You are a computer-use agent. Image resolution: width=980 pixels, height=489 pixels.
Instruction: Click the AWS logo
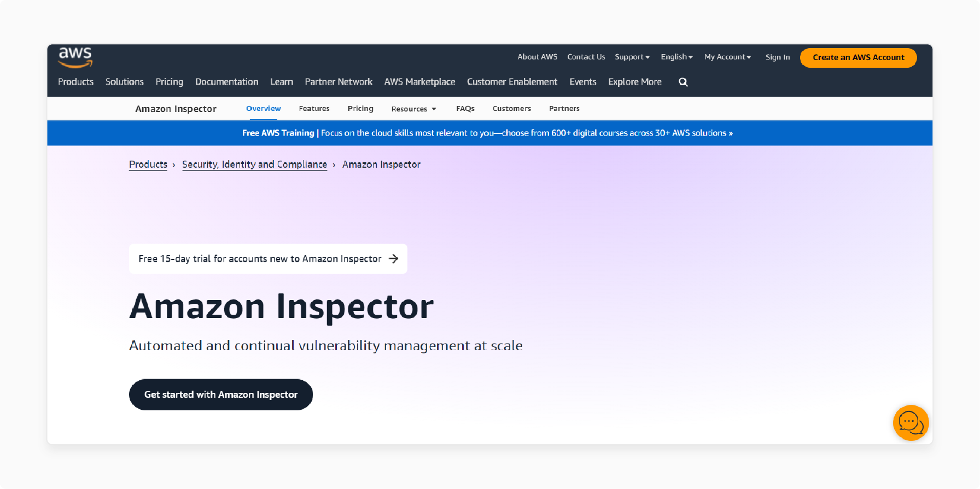tap(75, 57)
